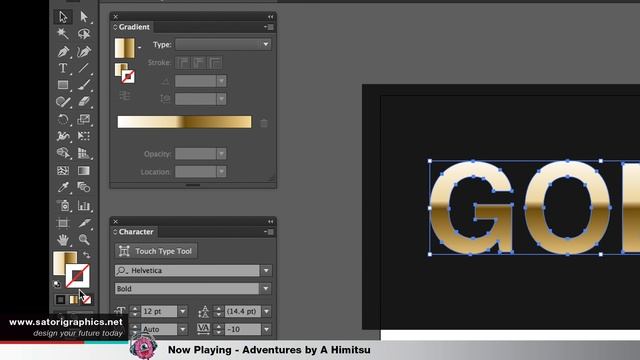Apply gradient across stroke option

tap(215, 63)
